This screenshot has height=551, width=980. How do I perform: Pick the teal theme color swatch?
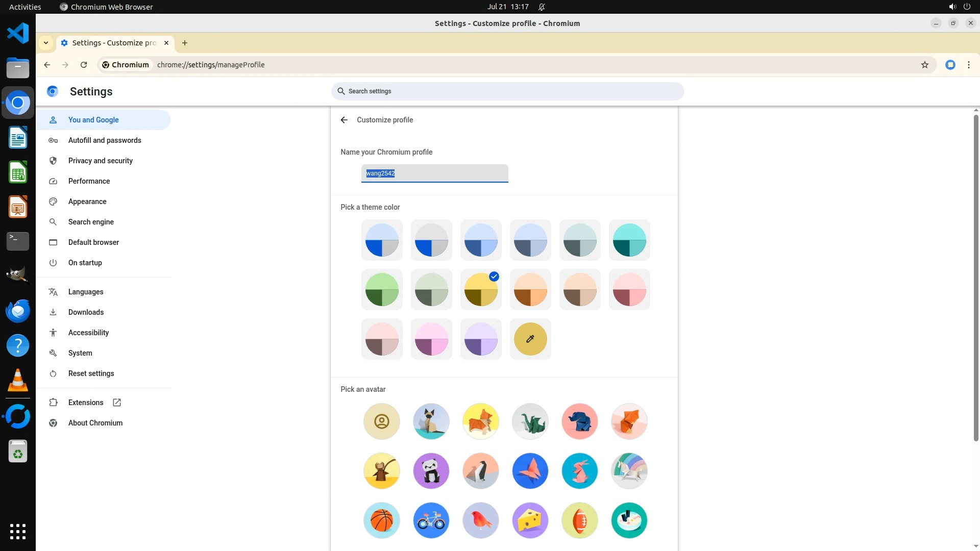629,240
